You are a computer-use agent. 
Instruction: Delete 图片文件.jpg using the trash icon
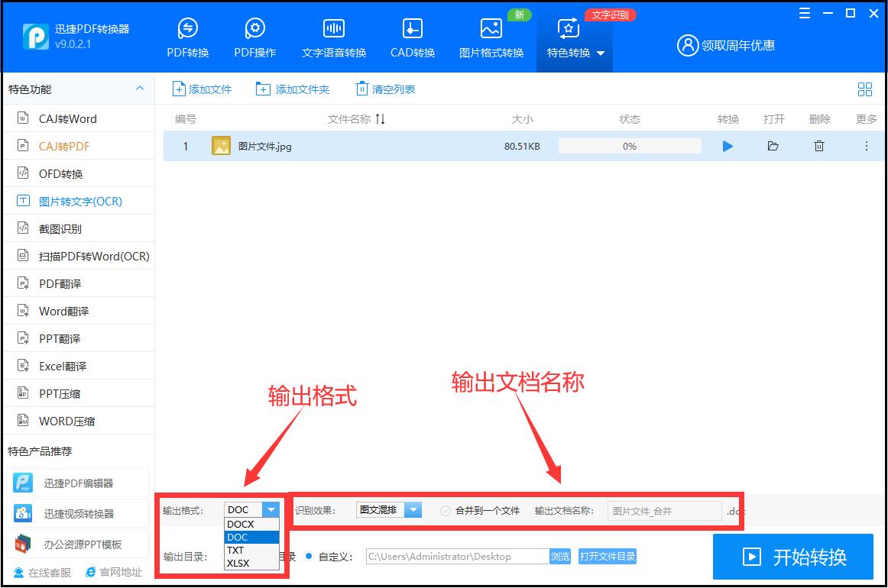click(819, 146)
